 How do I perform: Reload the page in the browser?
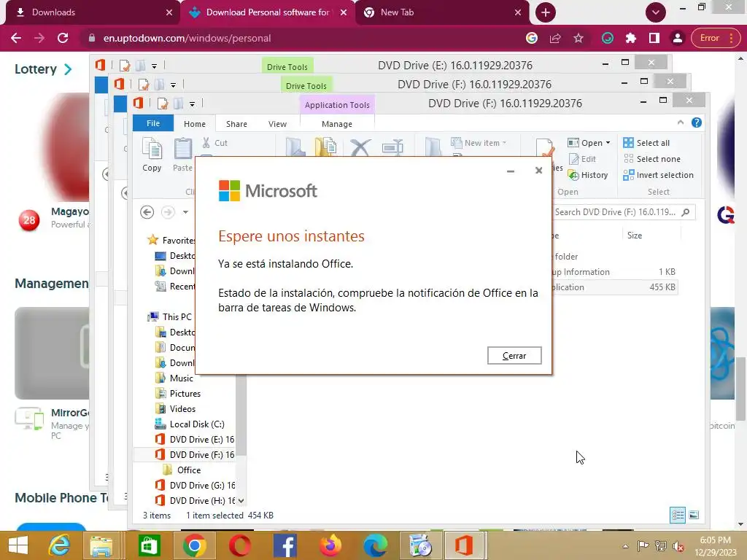(x=63, y=38)
